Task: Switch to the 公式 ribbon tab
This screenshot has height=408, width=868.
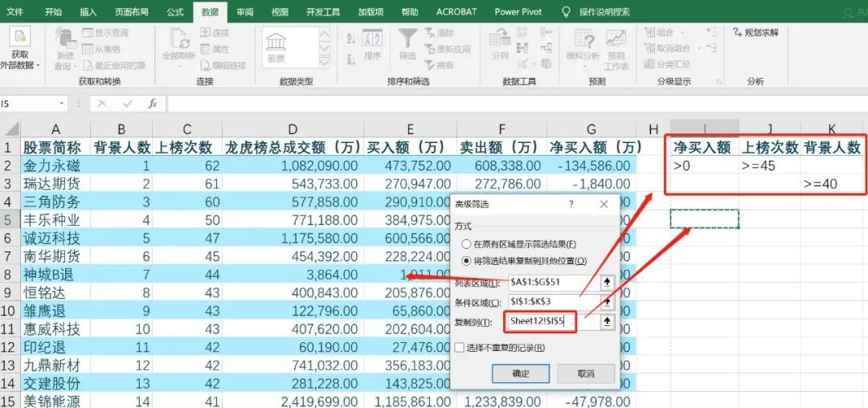Action: pos(174,12)
